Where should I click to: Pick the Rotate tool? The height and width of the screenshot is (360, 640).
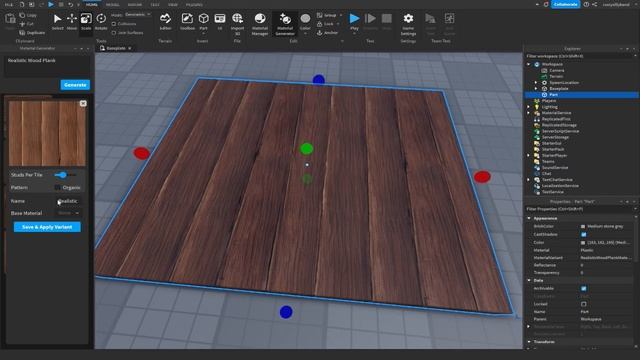click(x=101, y=22)
